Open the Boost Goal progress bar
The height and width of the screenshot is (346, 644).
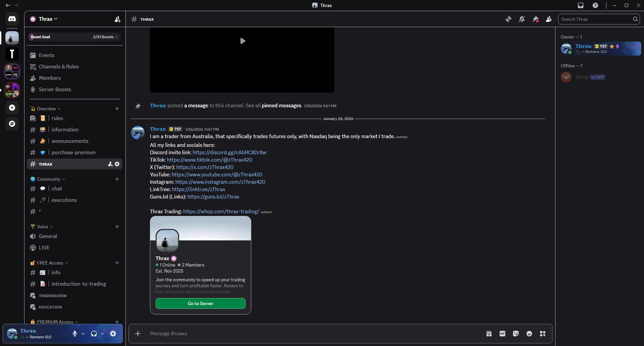pos(74,37)
